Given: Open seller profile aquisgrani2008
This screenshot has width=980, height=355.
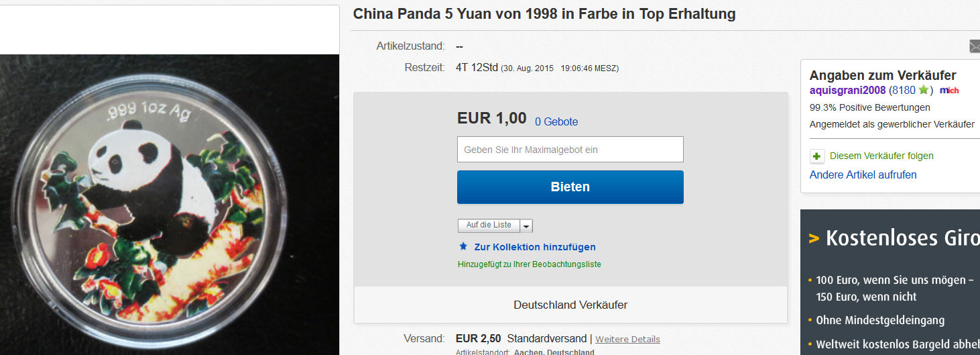Looking at the screenshot, I should [x=848, y=90].
